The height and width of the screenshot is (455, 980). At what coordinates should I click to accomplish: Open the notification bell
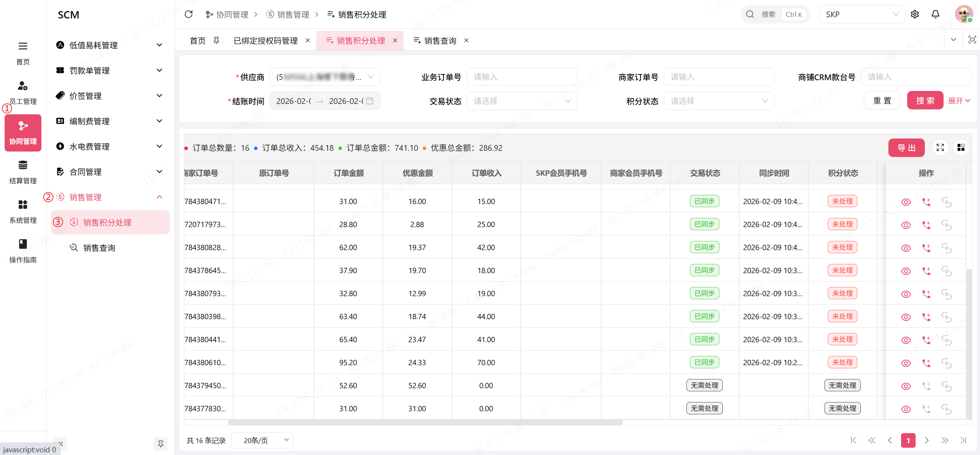935,15
